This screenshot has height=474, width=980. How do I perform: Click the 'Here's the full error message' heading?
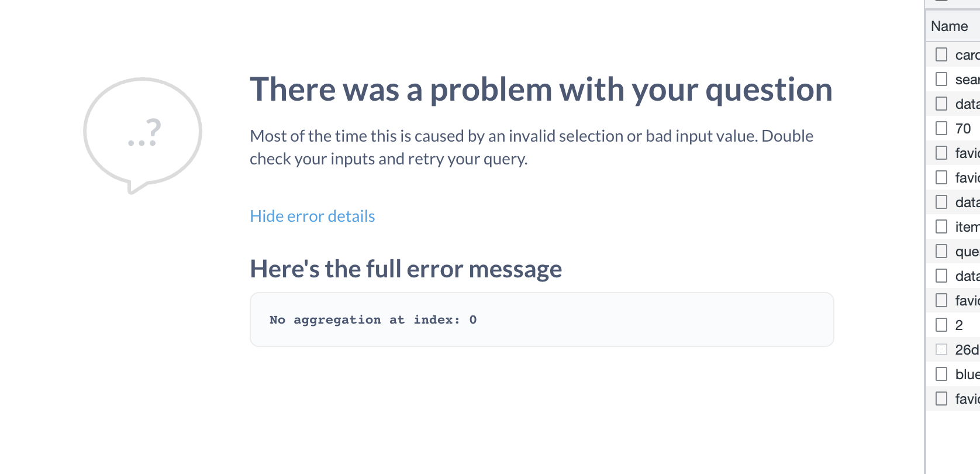[x=406, y=269]
